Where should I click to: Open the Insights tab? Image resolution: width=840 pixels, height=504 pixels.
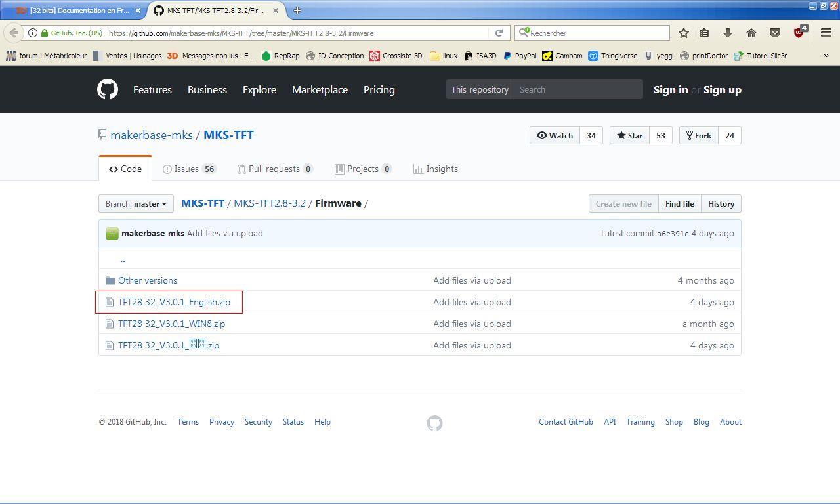[436, 169]
